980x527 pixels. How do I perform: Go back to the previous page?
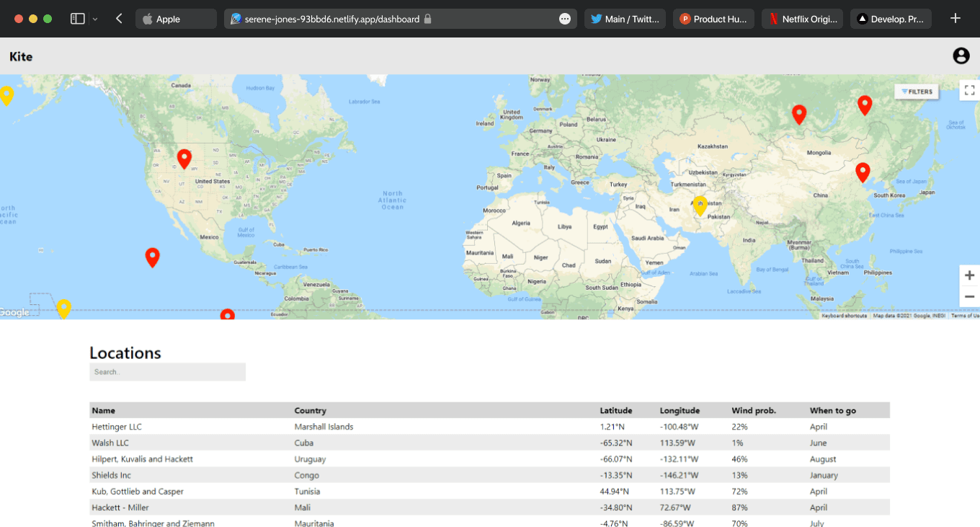coord(119,19)
